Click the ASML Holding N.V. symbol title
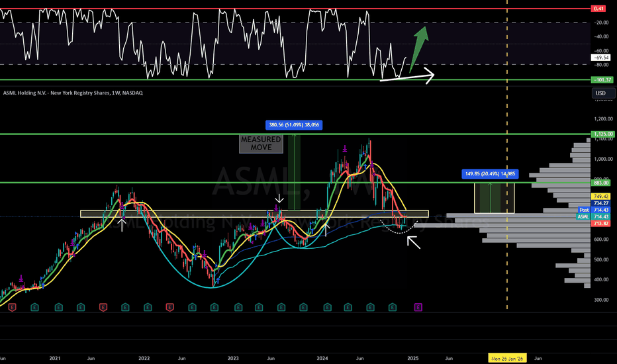Image resolution: width=617 pixels, height=364 pixels. coord(73,93)
